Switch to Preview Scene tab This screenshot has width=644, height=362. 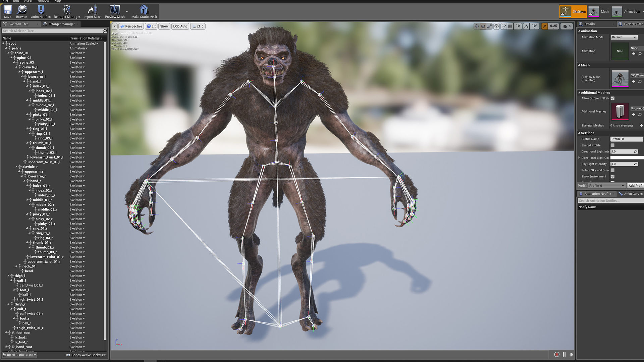point(631,24)
